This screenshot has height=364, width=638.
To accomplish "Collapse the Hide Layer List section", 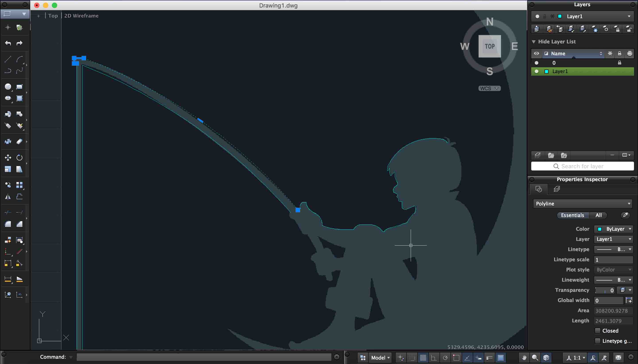I will point(534,41).
